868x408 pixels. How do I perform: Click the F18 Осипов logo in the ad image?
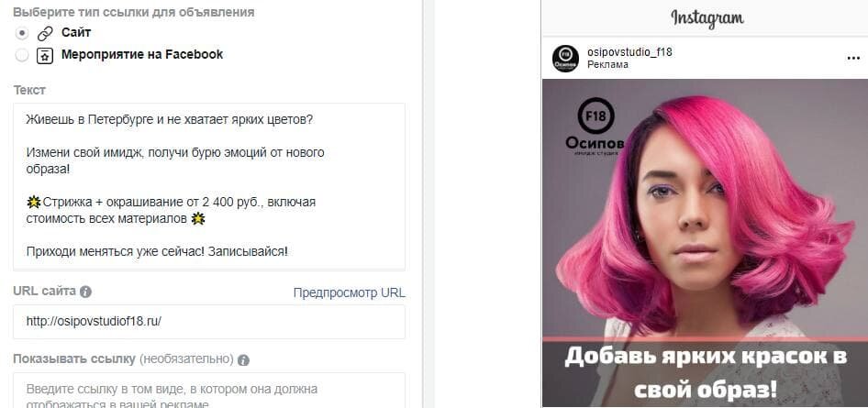595,126
